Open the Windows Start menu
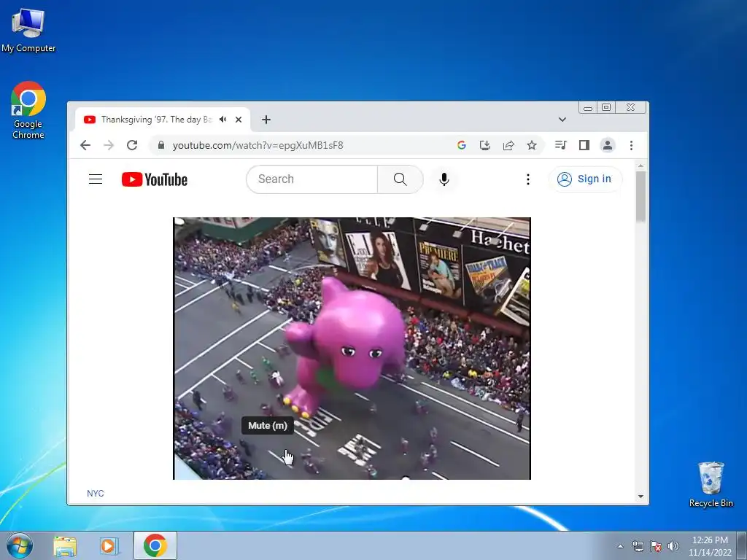This screenshot has width=747, height=560. click(x=20, y=545)
